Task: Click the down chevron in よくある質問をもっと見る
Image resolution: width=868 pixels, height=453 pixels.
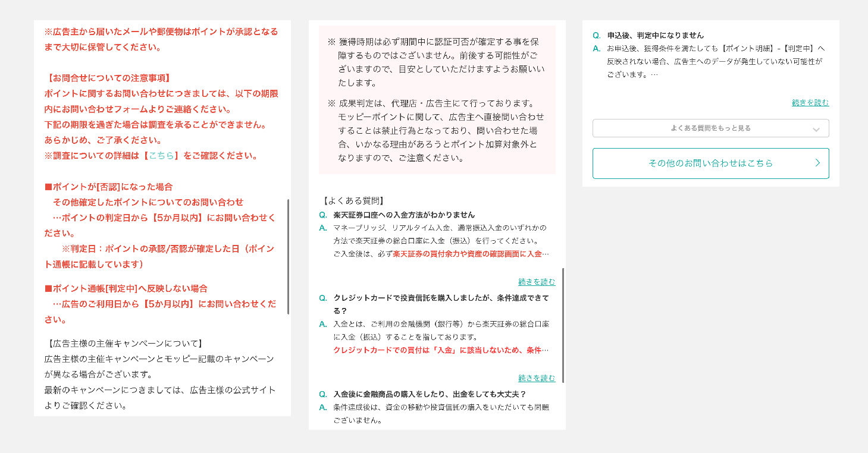Action: pos(816,129)
